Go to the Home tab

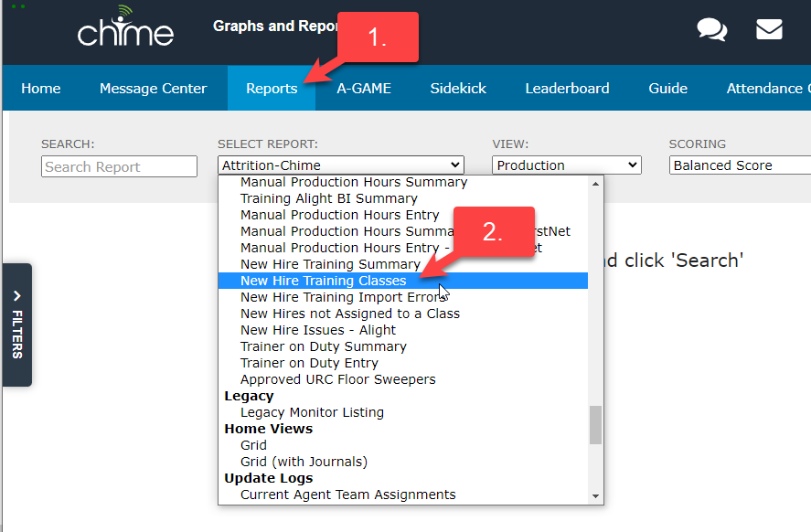(x=41, y=89)
